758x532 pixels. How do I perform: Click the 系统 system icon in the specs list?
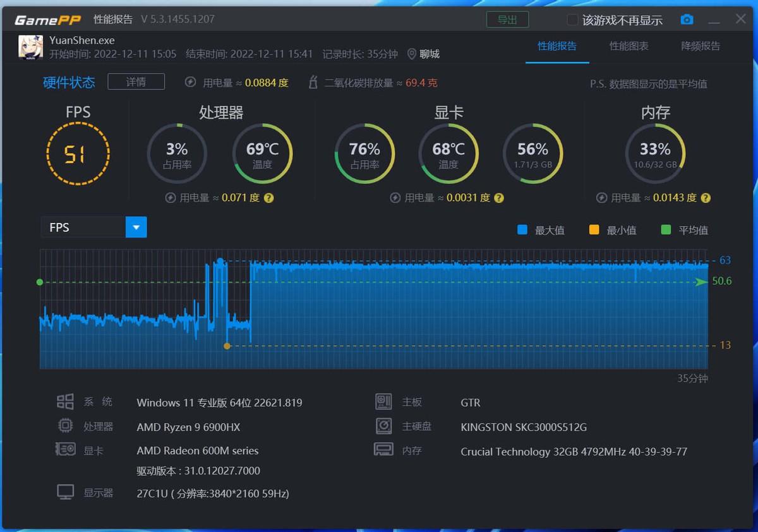pos(64,401)
